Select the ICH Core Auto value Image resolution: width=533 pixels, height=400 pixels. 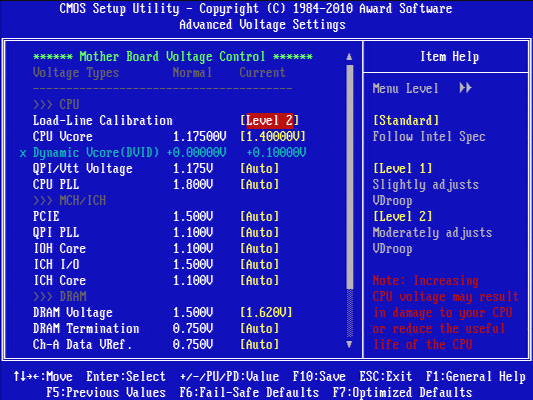[x=259, y=280]
